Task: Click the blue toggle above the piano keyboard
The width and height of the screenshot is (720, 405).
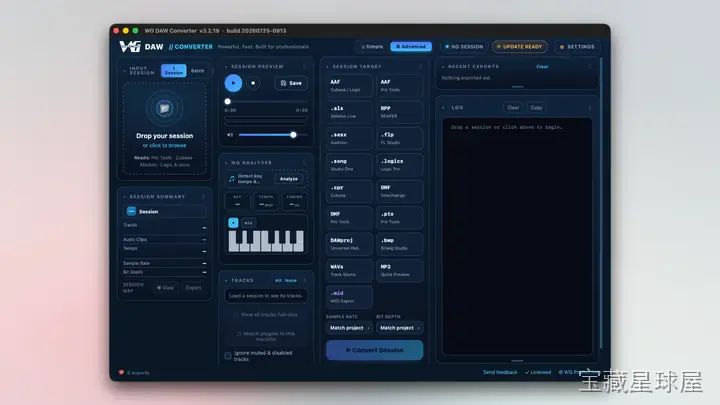Action: (233, 223)
